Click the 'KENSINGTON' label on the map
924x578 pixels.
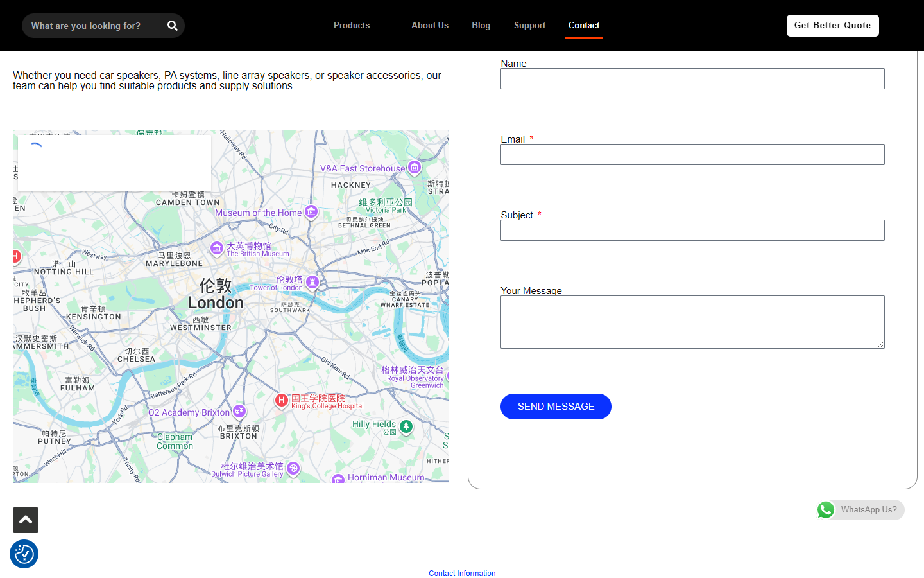pos(94,317)
